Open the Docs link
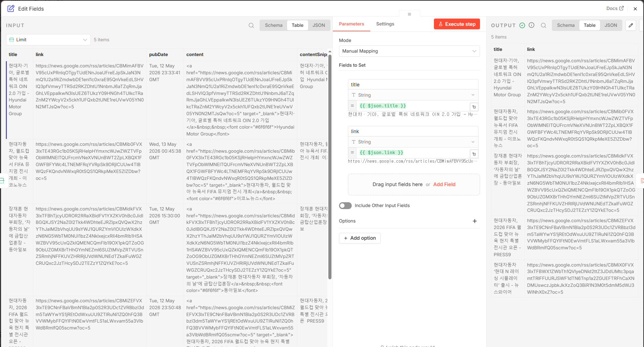 pyautogui.click(x=615, y=8)
